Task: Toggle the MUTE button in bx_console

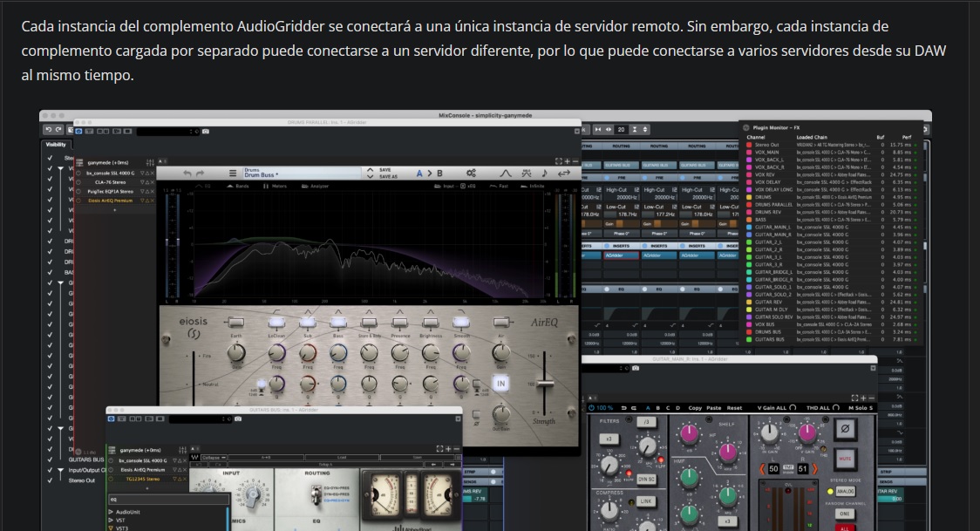Action: [x=845, y=459]
